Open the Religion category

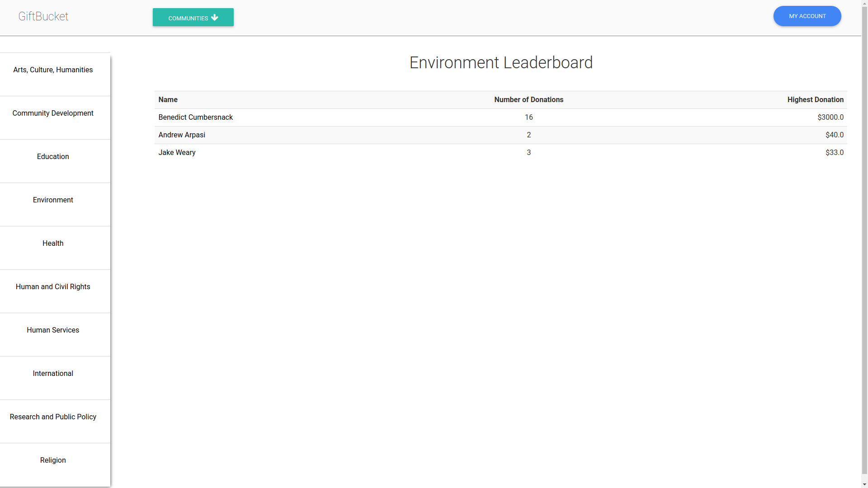pyautogui.click(x=53, y=460)
